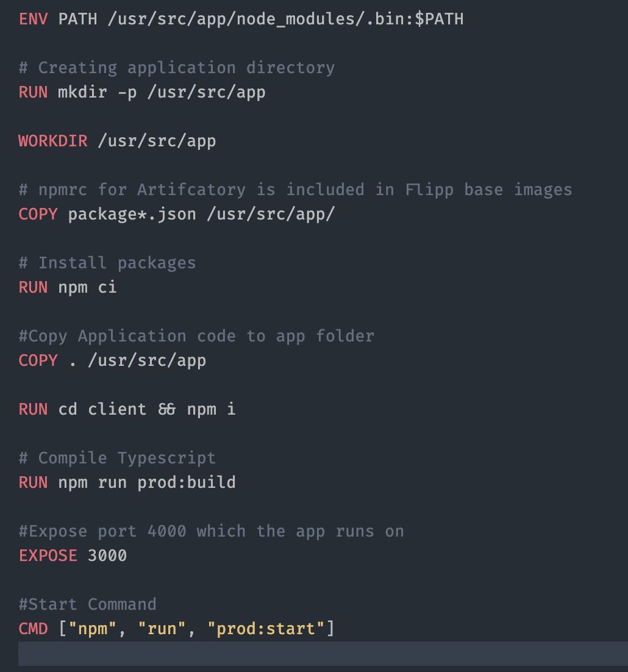Viewport: 628px width, 672px height.
Task: Click the EXPOSE keyword
Action: tap(48, 556)
